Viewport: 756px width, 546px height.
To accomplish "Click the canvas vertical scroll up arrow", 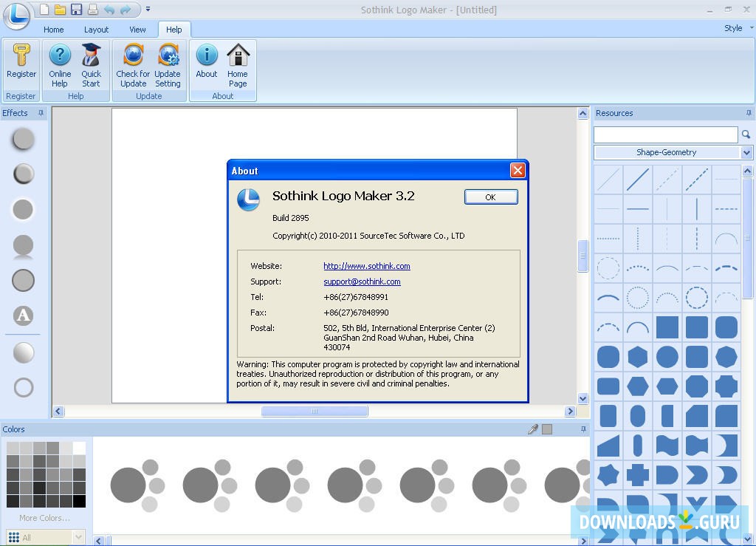I will [x=583, y=113].
